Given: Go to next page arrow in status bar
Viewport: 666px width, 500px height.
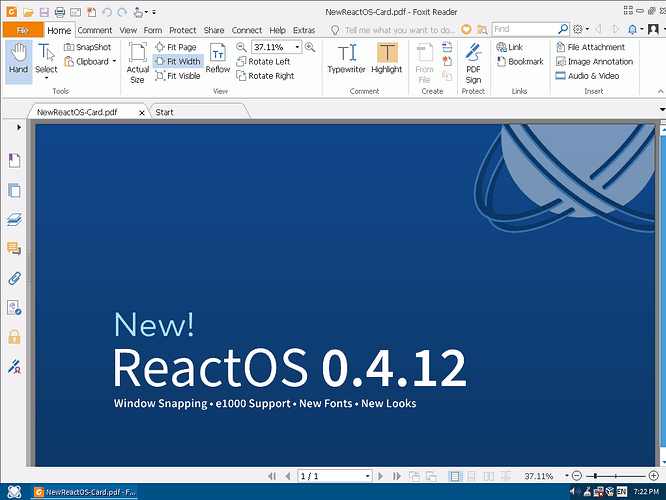Looking at the screenshot, I should coord(381,476).
